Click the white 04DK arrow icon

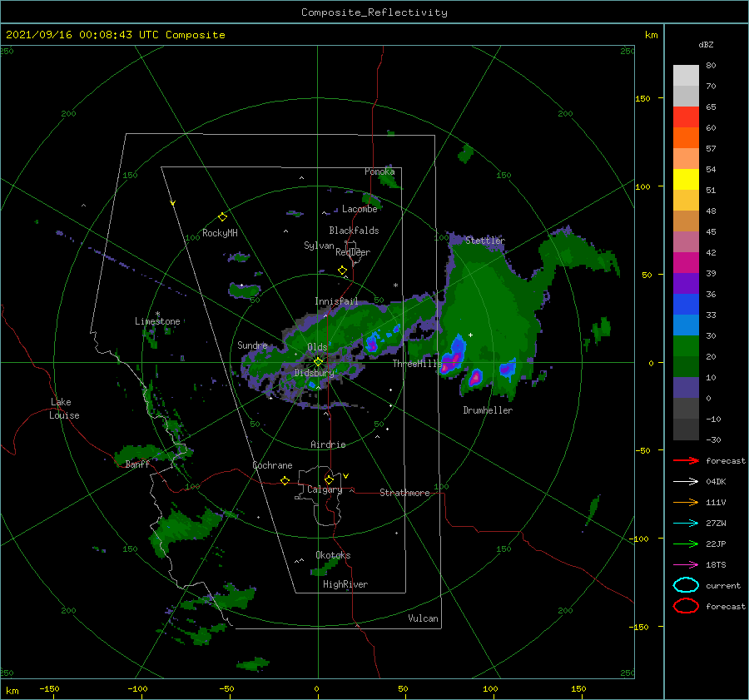point(686,481)
